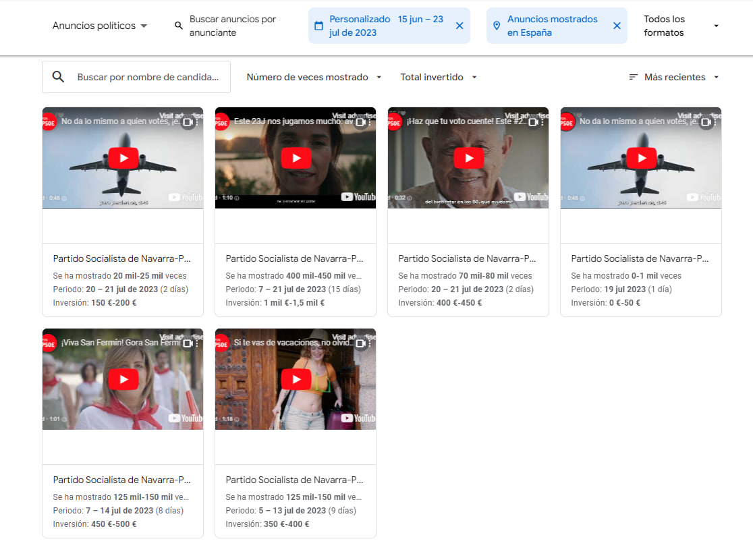
Task: Click advertiser name on the 5 – 13 jul card
Action: 294,480
